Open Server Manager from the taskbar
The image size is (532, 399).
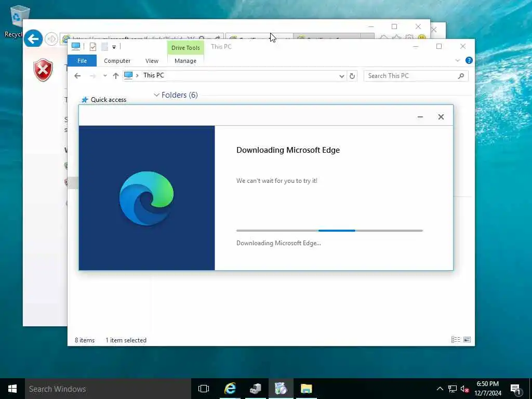point(256,389)
